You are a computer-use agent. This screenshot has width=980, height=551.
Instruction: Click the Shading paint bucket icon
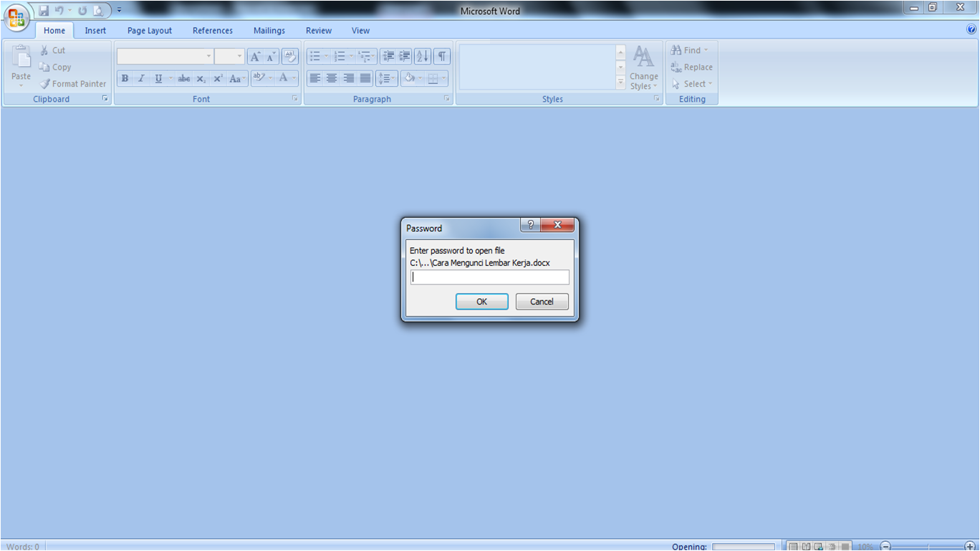click(x=408, y=78)
